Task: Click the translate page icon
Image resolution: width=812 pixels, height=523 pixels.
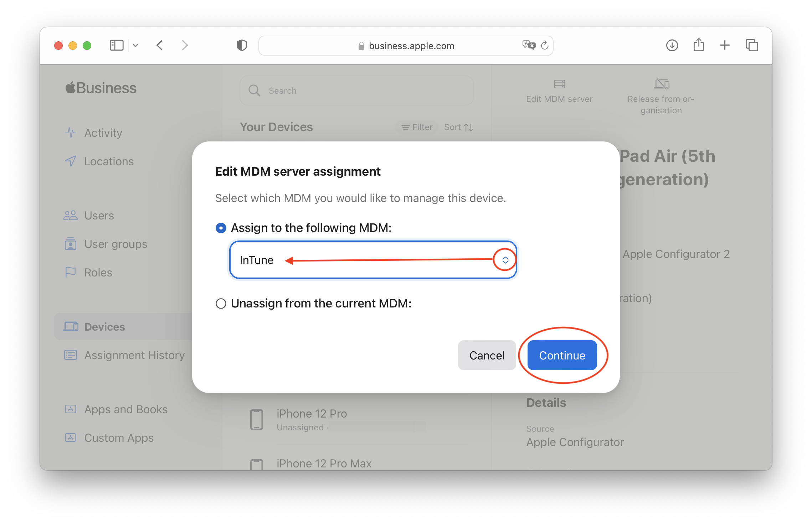Action: [x=529, y=45]
